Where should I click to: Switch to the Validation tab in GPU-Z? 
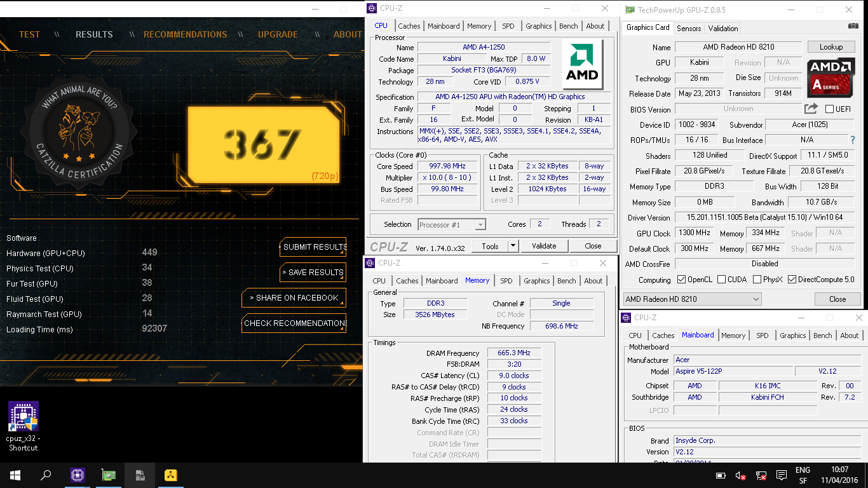(x=723, y=28)
